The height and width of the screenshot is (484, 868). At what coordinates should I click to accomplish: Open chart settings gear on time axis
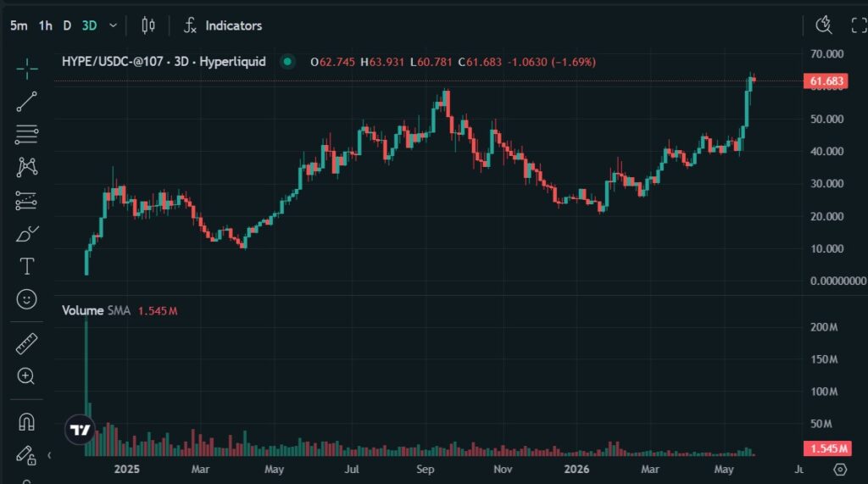coord(840,470)
